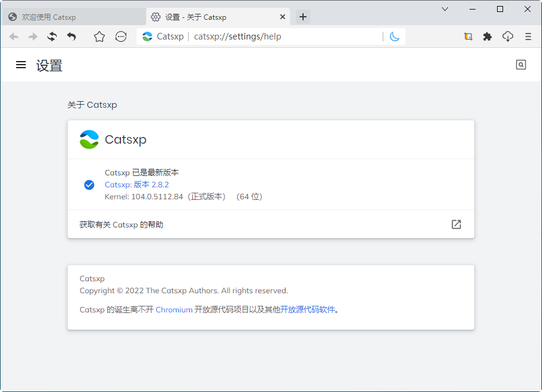Open the browser main menu icon

tap(528, 37)
